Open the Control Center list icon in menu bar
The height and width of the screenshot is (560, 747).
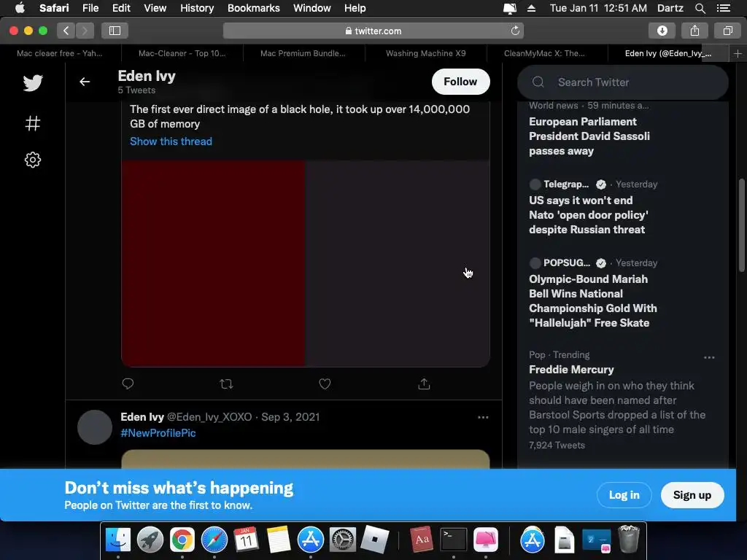(724, 8)
